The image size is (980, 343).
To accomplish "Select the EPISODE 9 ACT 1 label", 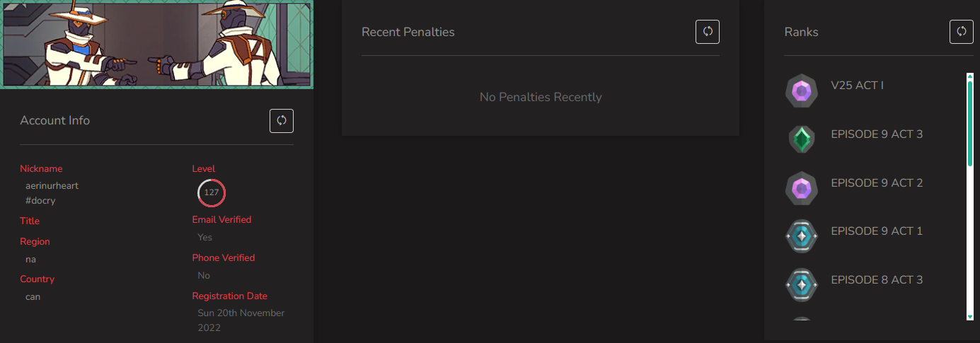I will click(877, 231).
